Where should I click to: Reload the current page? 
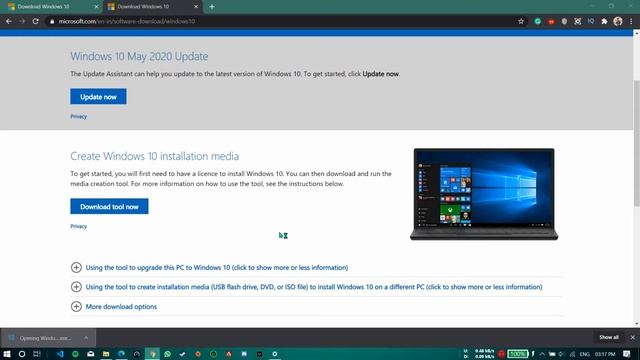[x=36, y=21]
